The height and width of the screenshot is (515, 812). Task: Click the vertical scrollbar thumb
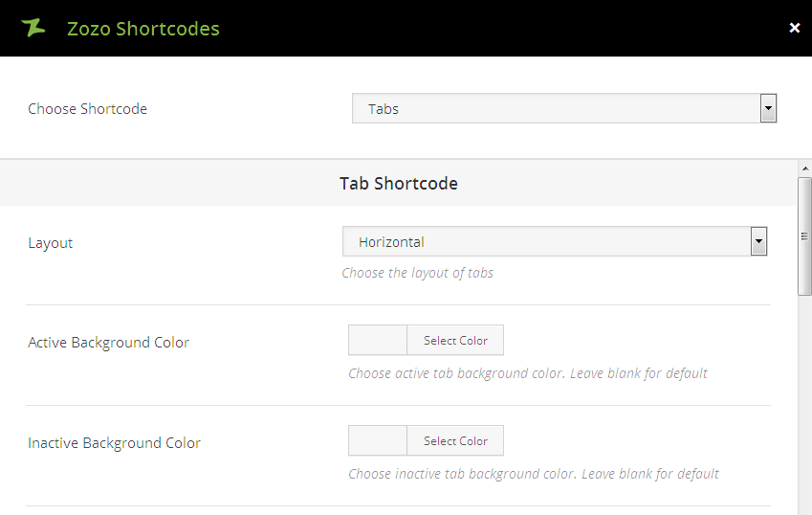click(x=804, y=235)
